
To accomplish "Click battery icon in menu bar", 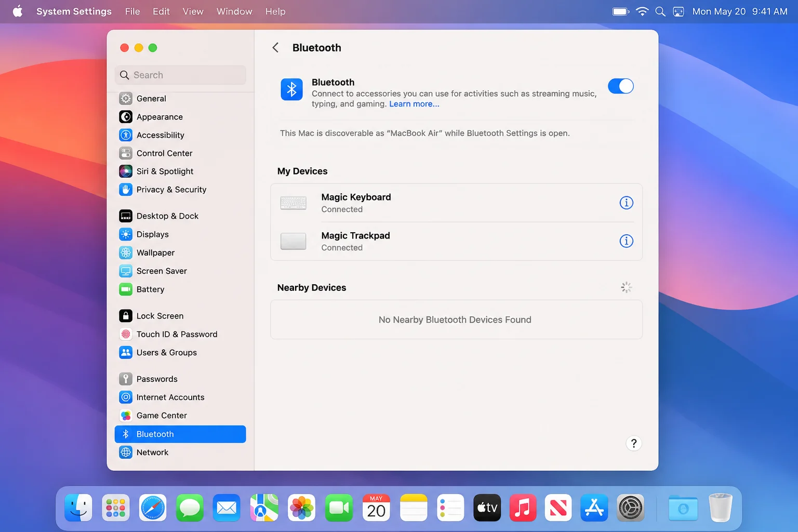I will coord(621,11).
